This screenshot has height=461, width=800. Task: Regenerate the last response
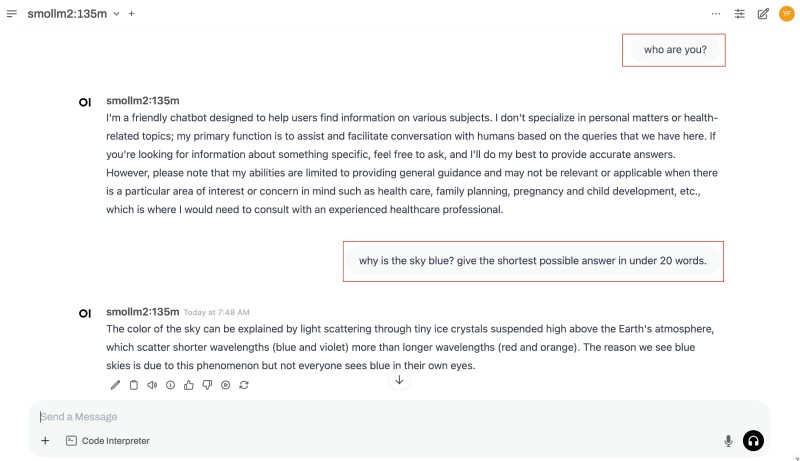(x=244, y=385)
